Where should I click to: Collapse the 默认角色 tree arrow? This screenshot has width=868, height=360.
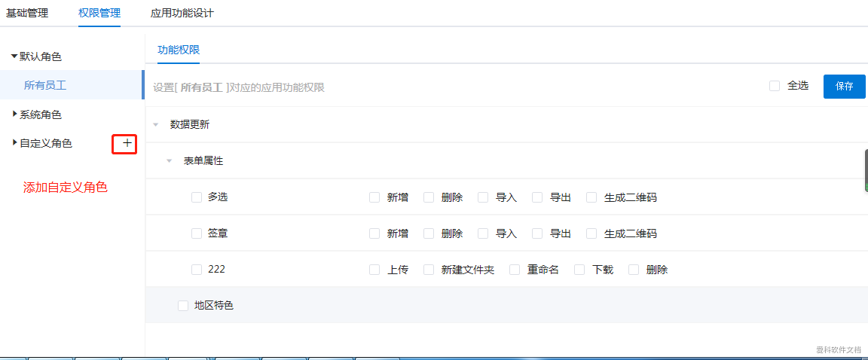coord(14,56)
